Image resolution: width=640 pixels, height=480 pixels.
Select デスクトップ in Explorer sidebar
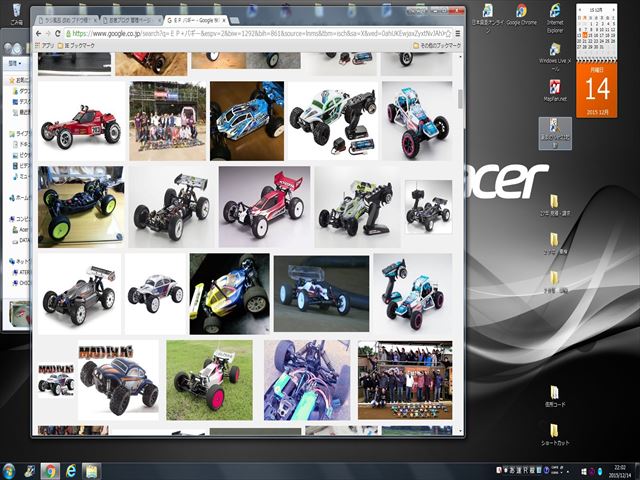pos(21,102)
